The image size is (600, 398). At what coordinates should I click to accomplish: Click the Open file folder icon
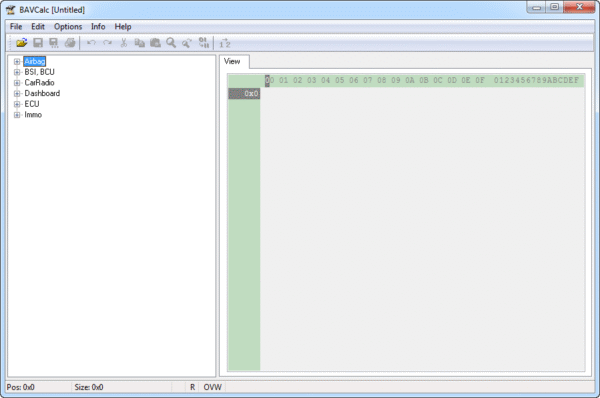21,42
